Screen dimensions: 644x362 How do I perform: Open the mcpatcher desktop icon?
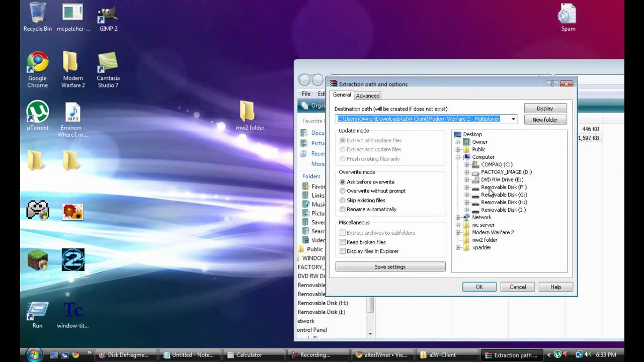coord(73,17)
